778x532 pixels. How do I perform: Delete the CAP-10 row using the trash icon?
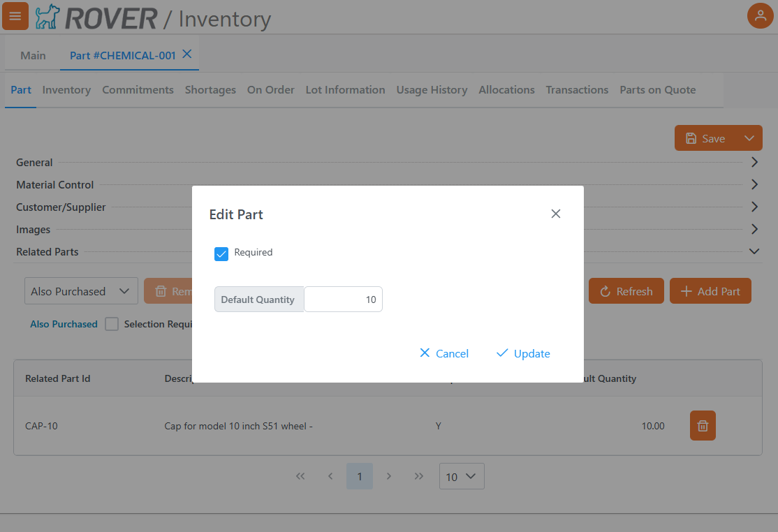[x=702, y=425]
